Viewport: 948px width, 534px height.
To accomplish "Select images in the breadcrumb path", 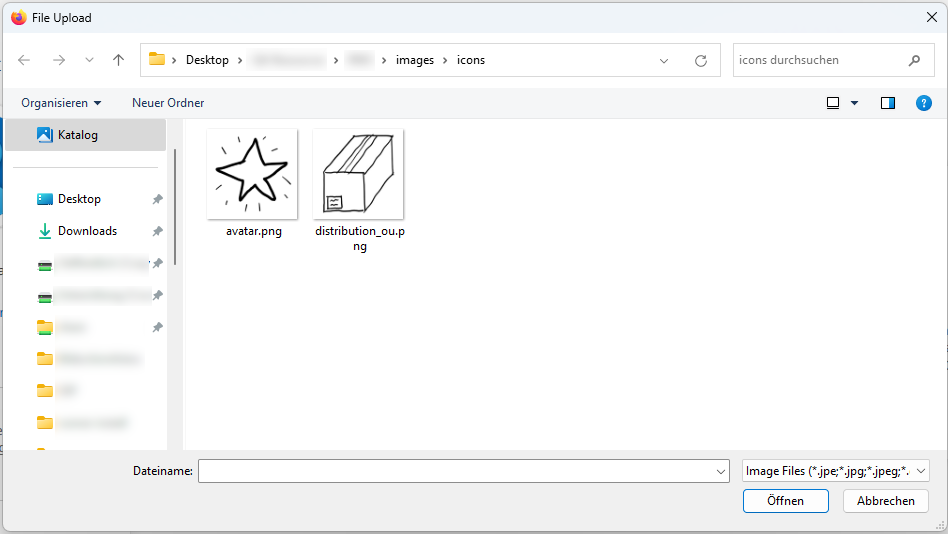I will click(415, 60).
